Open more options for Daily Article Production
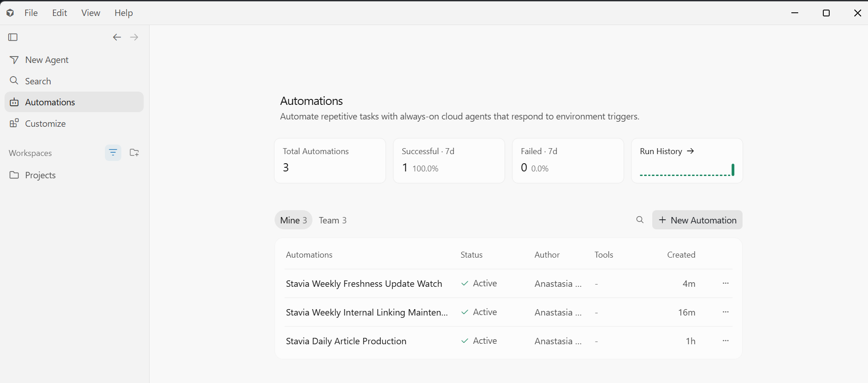 point(726,341)
